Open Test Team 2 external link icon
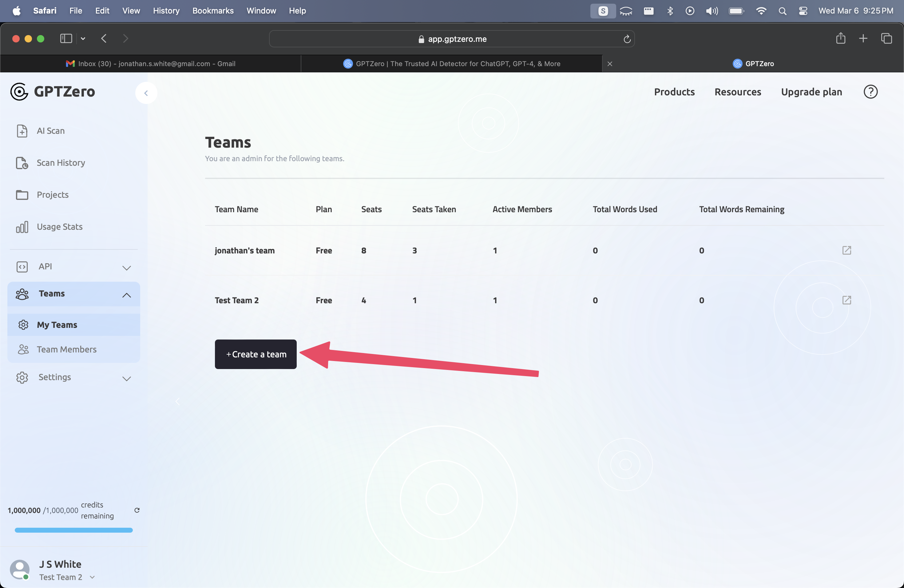This screenshot has width=904, height=588. [x=847, y=300]
